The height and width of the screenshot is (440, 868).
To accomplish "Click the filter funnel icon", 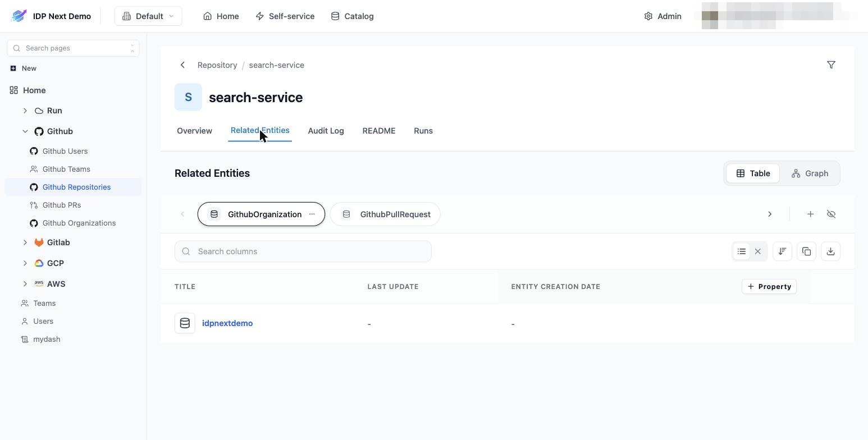I will click(831, 65).
